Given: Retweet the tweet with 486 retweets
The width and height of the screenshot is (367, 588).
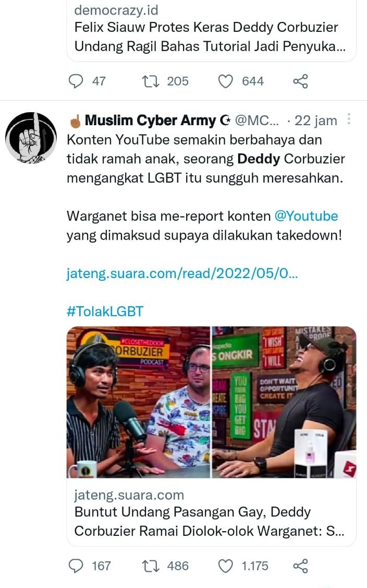Looking at the screenshot, I should pyautogui.click(x=151, y=566).
